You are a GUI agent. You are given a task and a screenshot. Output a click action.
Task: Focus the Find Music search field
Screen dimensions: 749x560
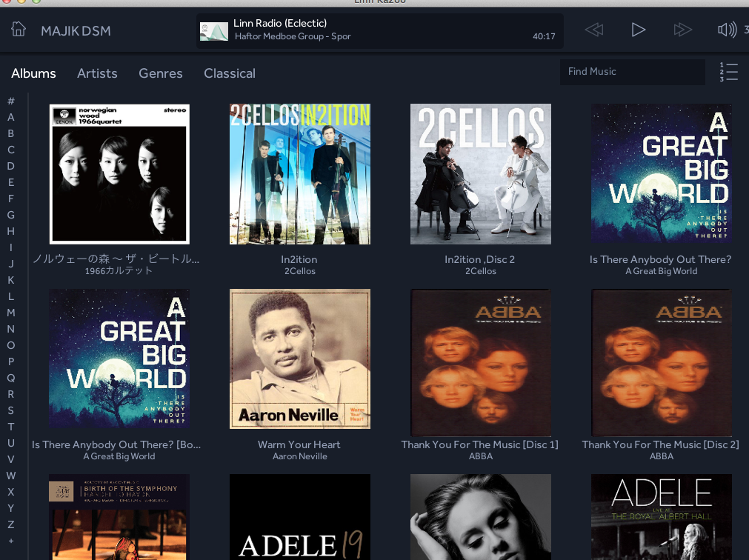click(633, 72)
